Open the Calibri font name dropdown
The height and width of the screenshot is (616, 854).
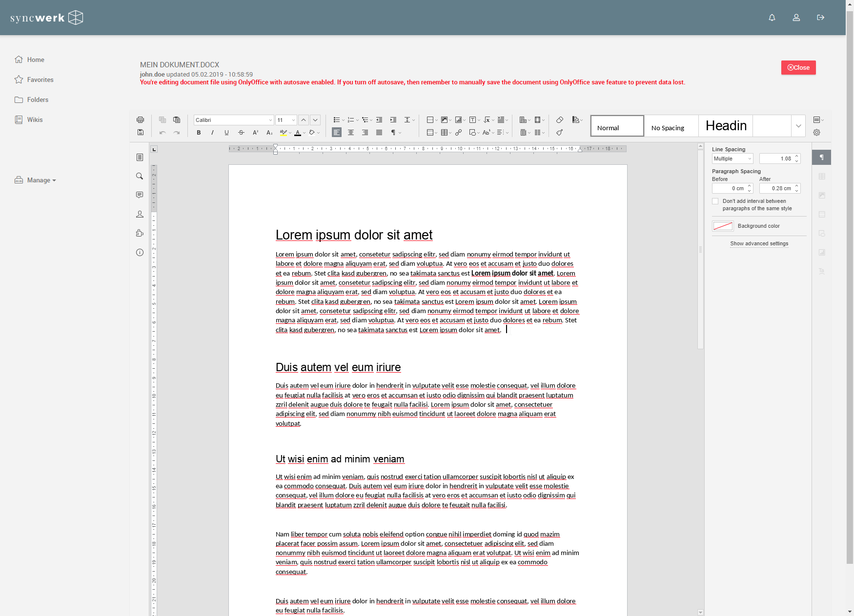(x=234, y=120)
